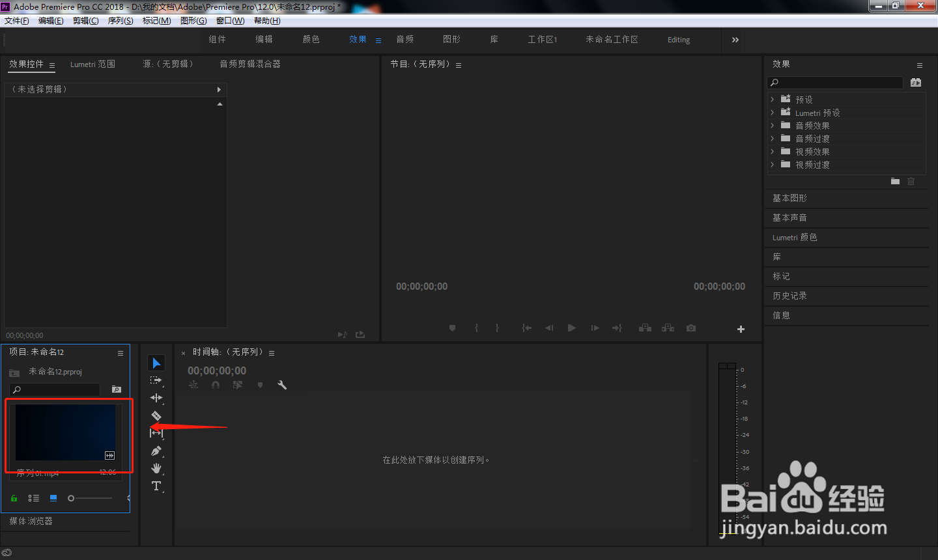Step back one frame
This screenshot has width=938, height=560.
549,328
